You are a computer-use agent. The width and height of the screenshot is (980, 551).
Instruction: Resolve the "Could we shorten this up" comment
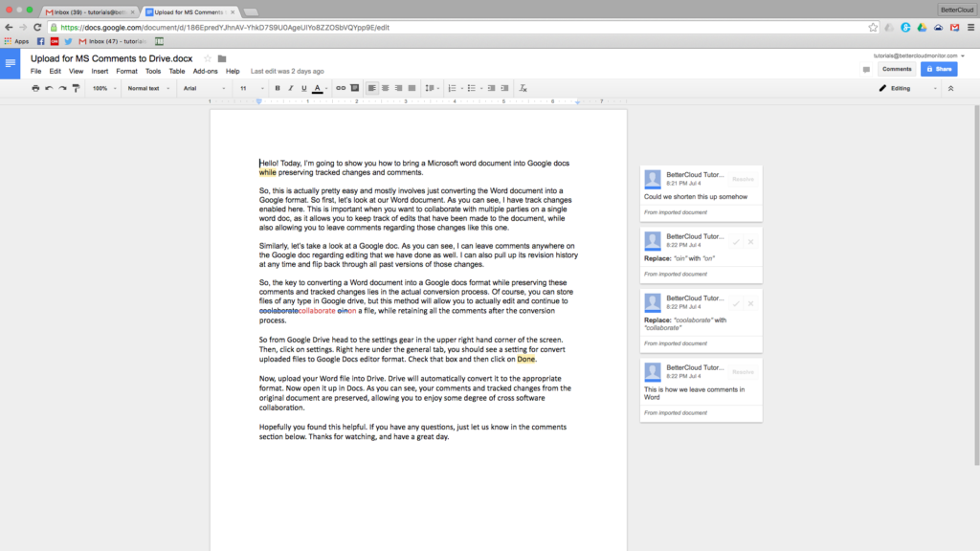click(743, 179)
